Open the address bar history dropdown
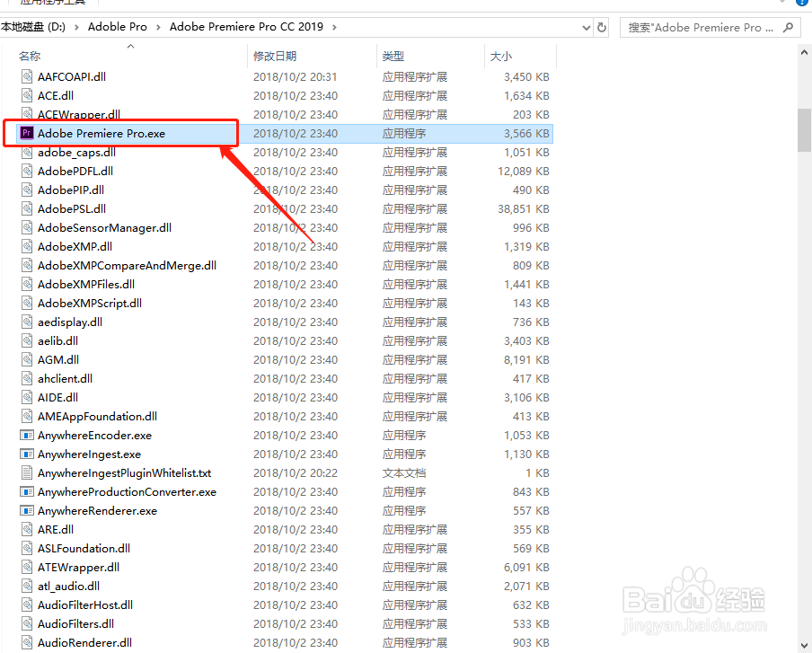This screenshot has width=812, height=653. point(587,28)
